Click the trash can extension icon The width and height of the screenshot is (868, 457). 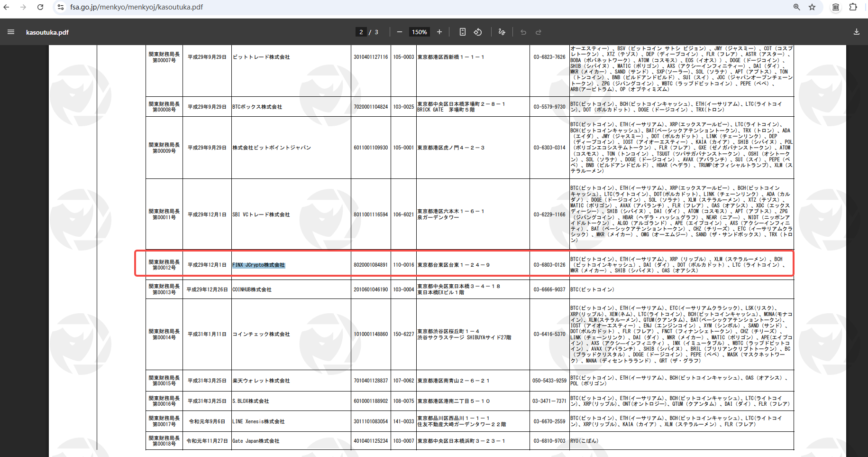(836, 7)
